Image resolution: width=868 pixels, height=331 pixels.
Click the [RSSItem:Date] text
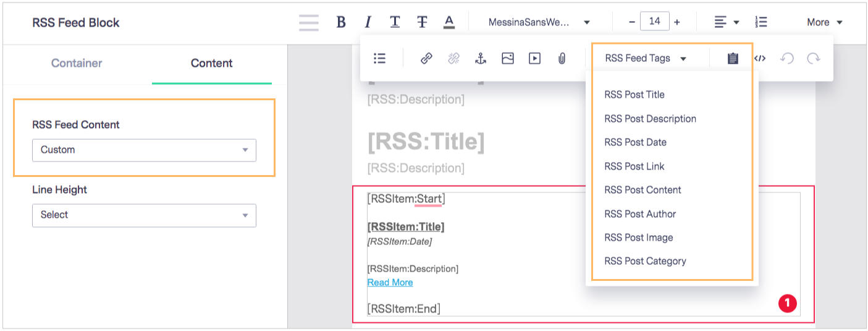coord(400,241)
